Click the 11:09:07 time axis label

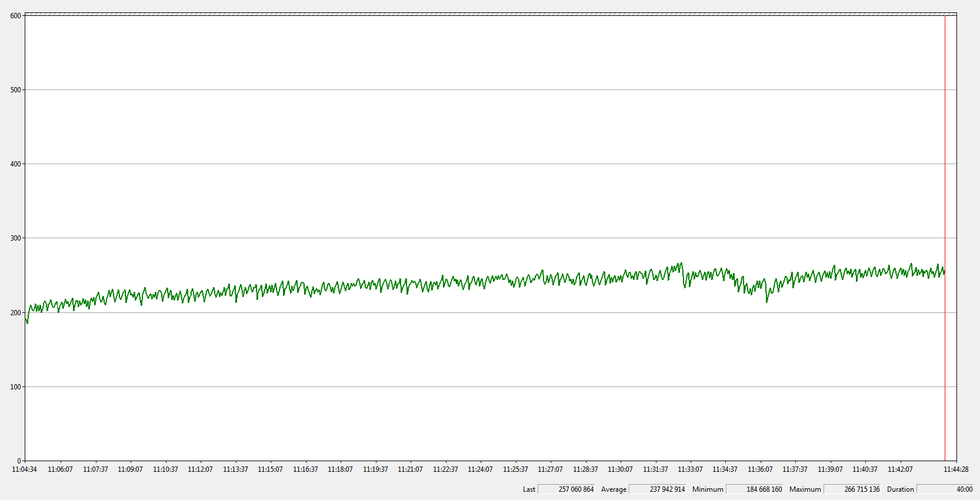pyautogui.click(x=130, y=469)
